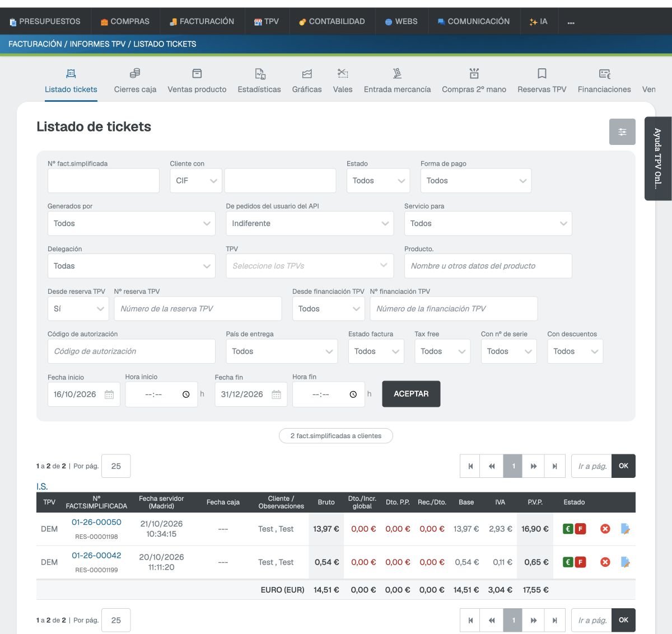Viewport: 672px width, 634px height.
Task: Click green euro icon for 01-26-00042
Action: click(x=568, y=562)
